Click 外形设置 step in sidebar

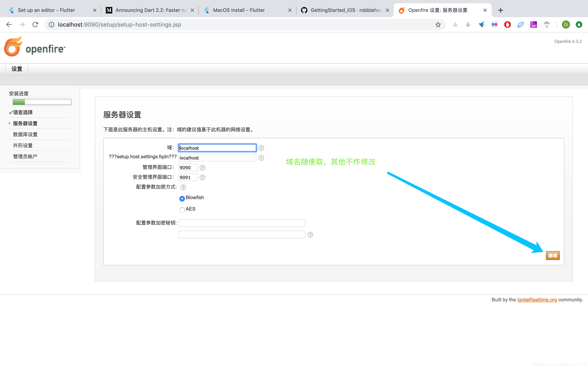23,145
